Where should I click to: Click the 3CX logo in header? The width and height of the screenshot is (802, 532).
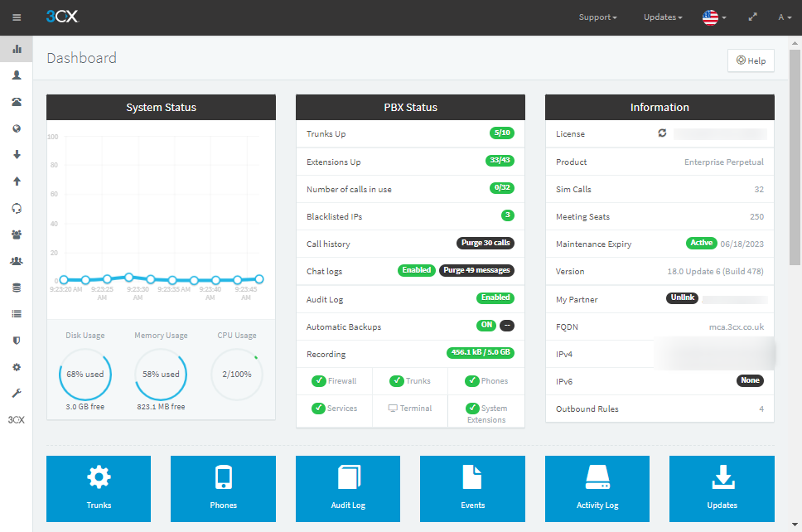pos(62,17)
